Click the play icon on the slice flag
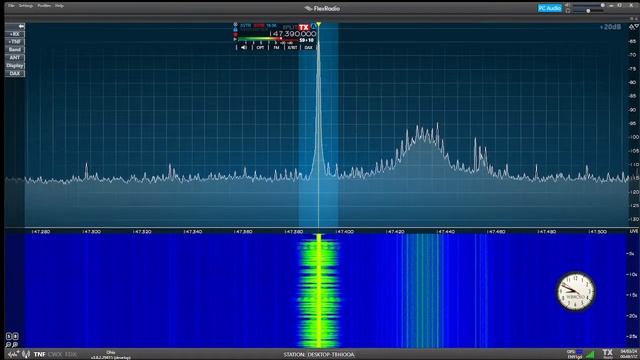 point(235,40)
